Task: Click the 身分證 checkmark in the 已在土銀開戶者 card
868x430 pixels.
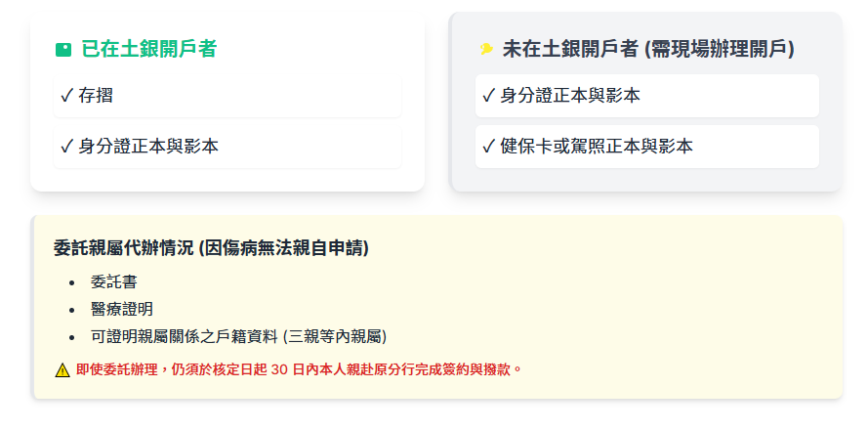Action: [x=66, y=147]
